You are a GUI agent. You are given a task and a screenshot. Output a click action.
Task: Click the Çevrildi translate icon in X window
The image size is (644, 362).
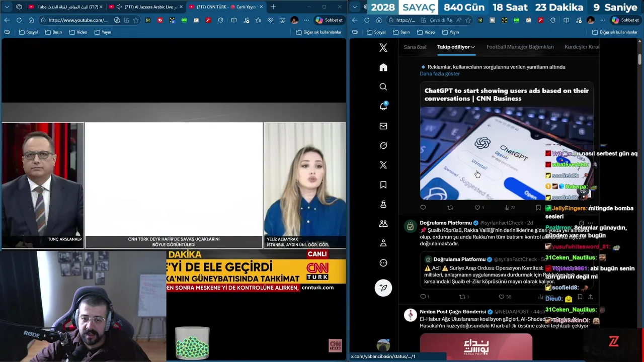[x=441, y=20]
